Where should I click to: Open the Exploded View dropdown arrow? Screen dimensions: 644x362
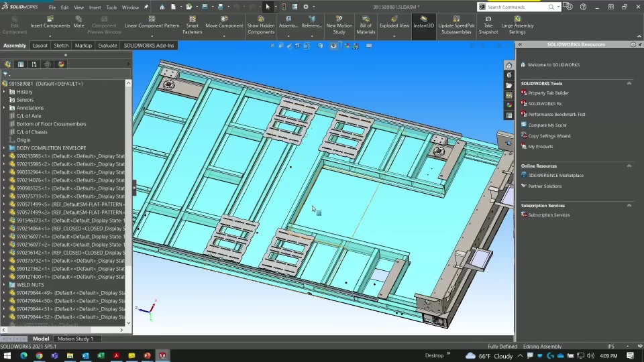(394, 36)
